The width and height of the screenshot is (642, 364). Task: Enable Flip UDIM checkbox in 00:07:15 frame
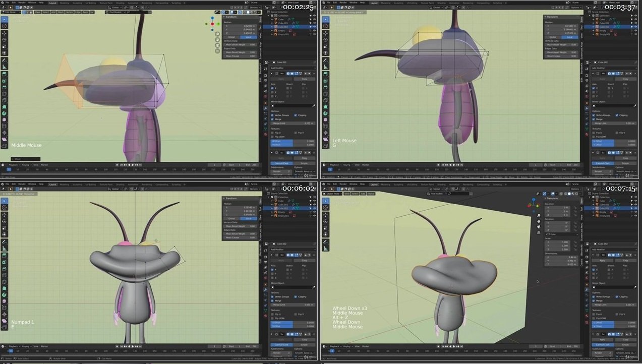click(594, 318)
